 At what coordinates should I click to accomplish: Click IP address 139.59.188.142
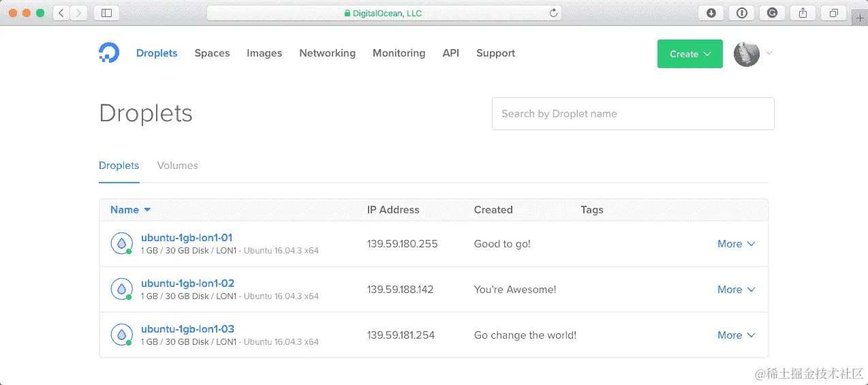pyautogui.click(x=401, y=290)
